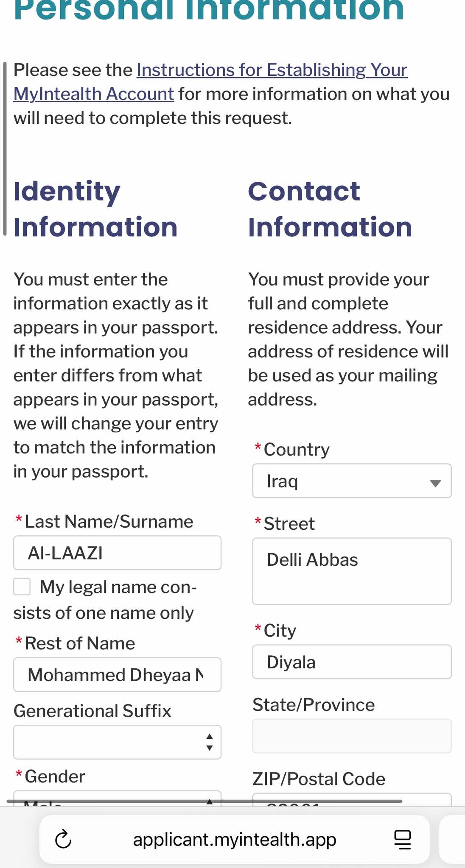The height and width of the screenshot is (868, 465).
Task: Tap the Contact Information heading
Action: click(x=330, y=209)
